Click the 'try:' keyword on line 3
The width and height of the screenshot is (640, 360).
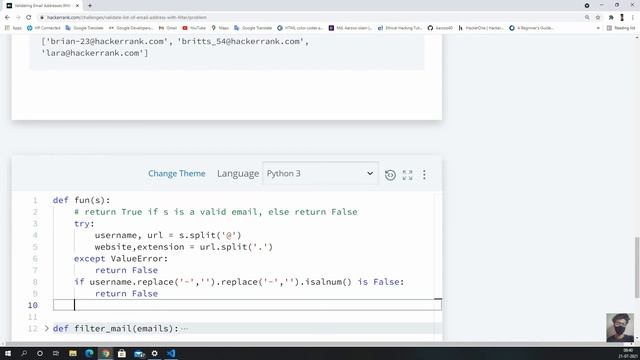(84, 224)
